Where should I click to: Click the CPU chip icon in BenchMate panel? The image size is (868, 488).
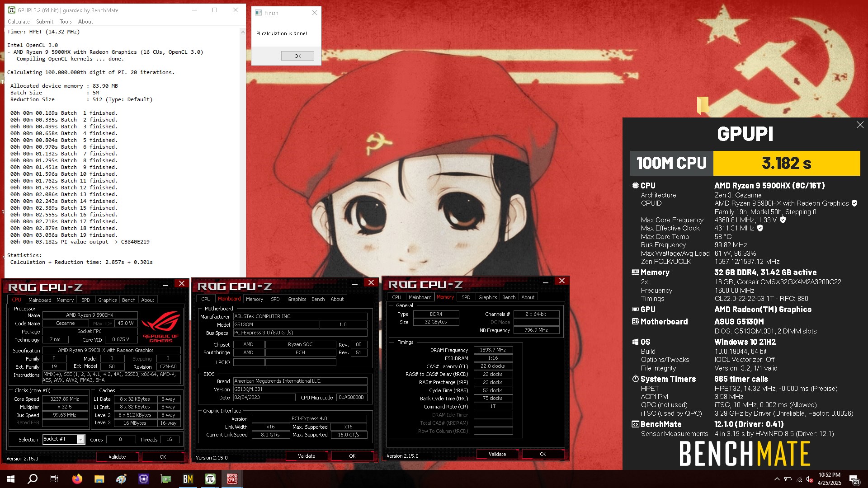tap(635, 185)
